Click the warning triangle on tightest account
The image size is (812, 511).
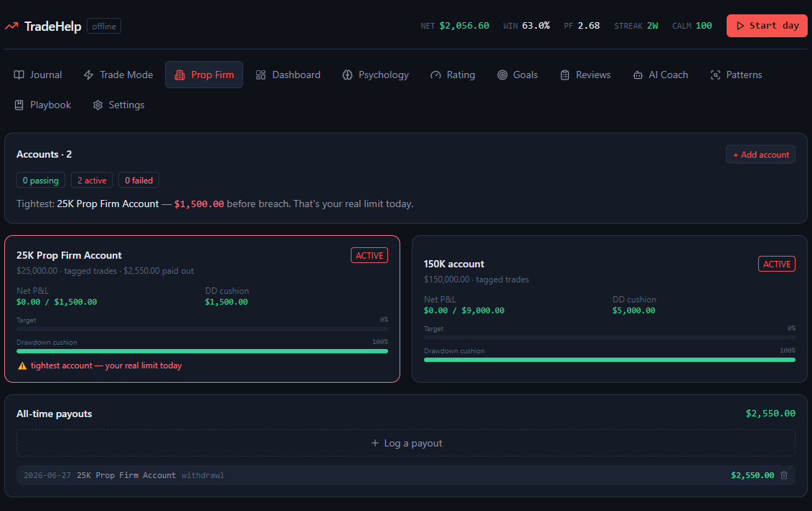tap(22, 366)
